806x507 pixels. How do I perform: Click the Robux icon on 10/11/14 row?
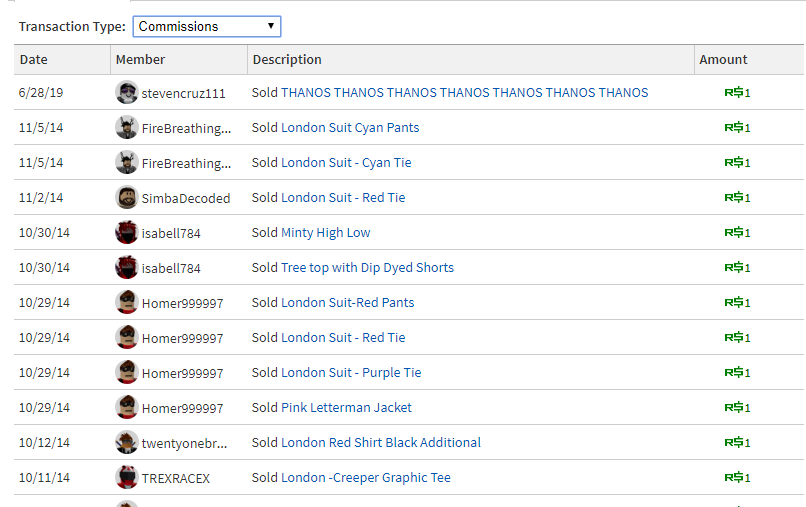click(x=734, y=478)
